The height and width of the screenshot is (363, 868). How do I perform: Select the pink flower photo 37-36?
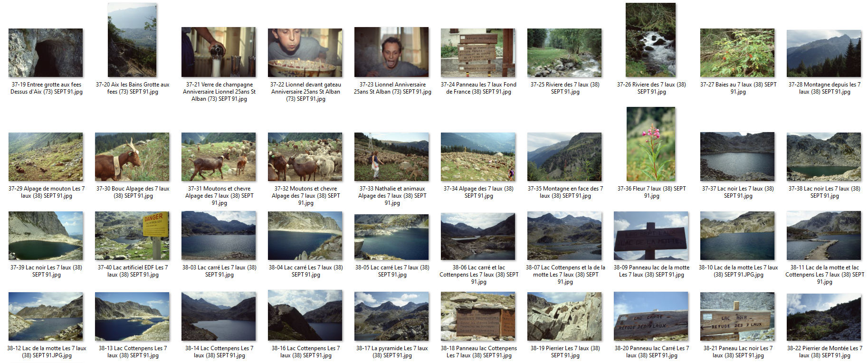651,144
